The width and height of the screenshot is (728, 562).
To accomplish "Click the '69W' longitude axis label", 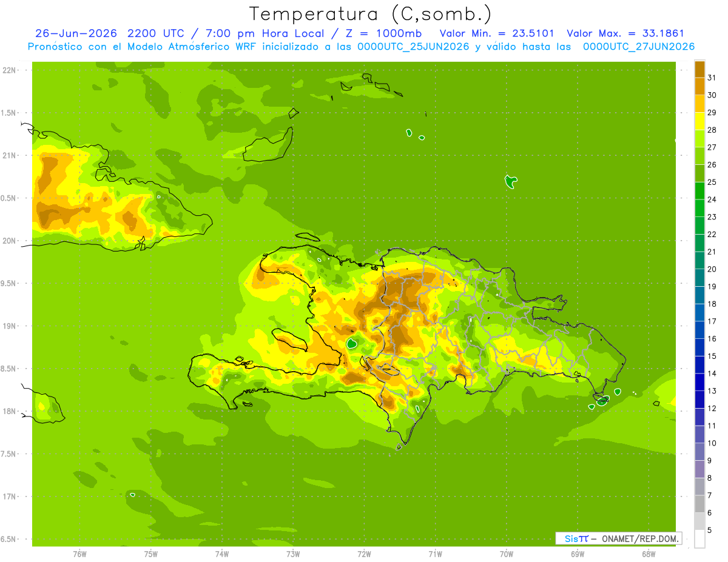I will (578, 554).
